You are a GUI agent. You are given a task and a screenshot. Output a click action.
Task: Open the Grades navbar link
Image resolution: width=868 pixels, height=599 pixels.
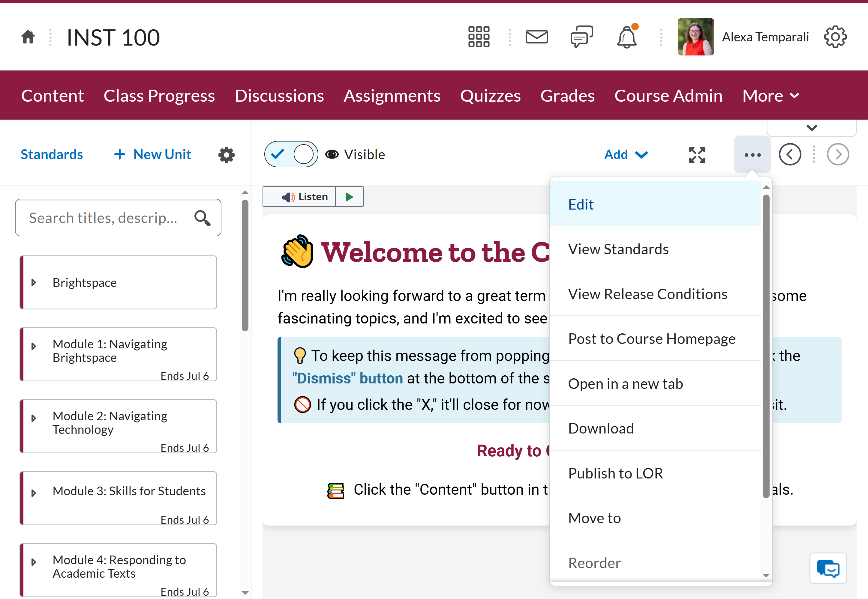567,96
